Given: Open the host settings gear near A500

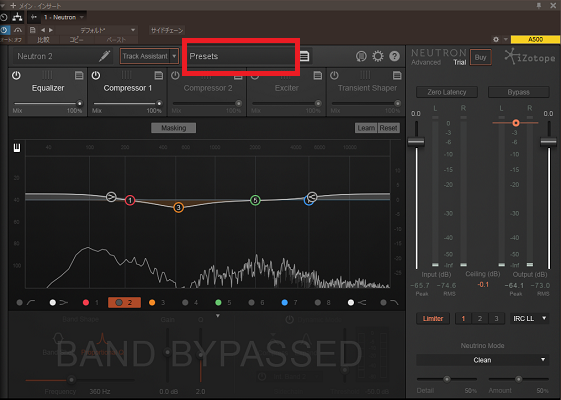Looking at the screenshot, I should coord(496,39).
